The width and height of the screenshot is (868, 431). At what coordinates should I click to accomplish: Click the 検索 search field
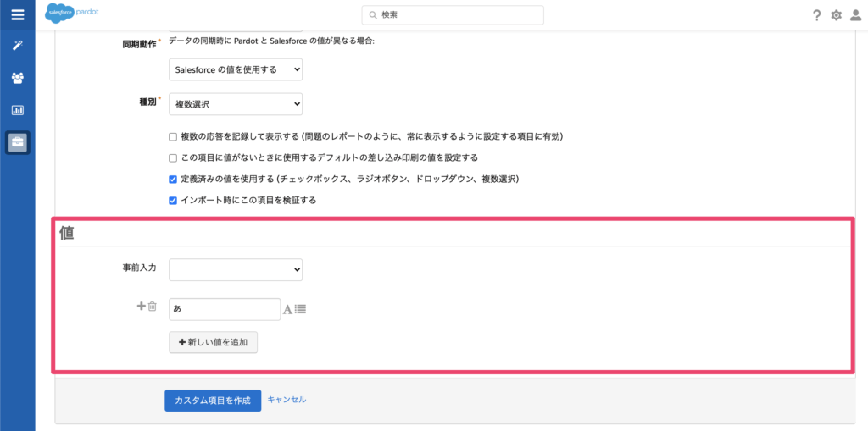453,15
